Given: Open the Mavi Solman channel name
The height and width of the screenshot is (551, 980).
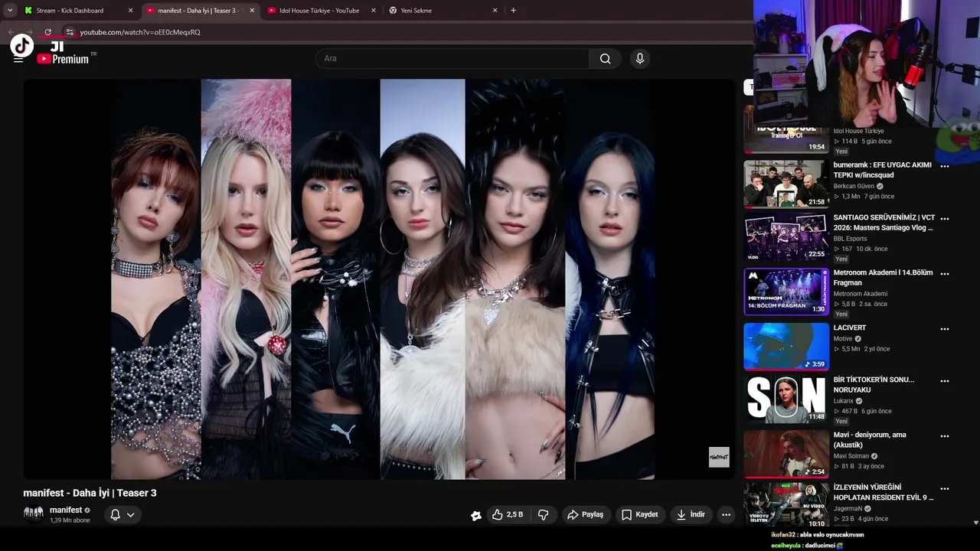Looking at the screenshot, I should point(851,456).
